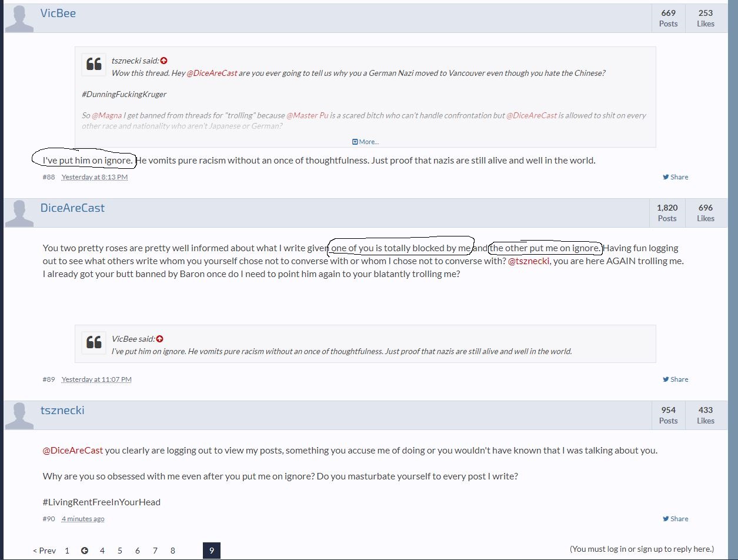Click tsznecki's avatar icon
This screenshot has height=560, width=738.
point(19,415)
